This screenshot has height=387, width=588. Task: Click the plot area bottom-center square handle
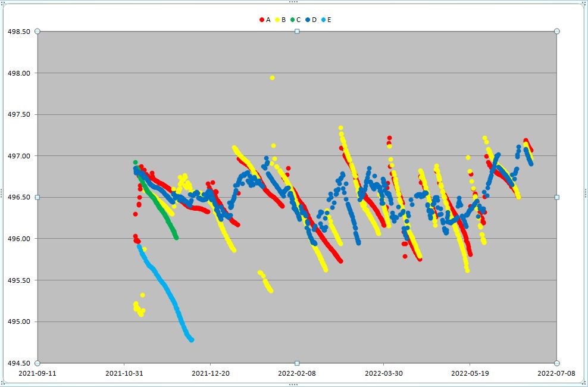297,363
